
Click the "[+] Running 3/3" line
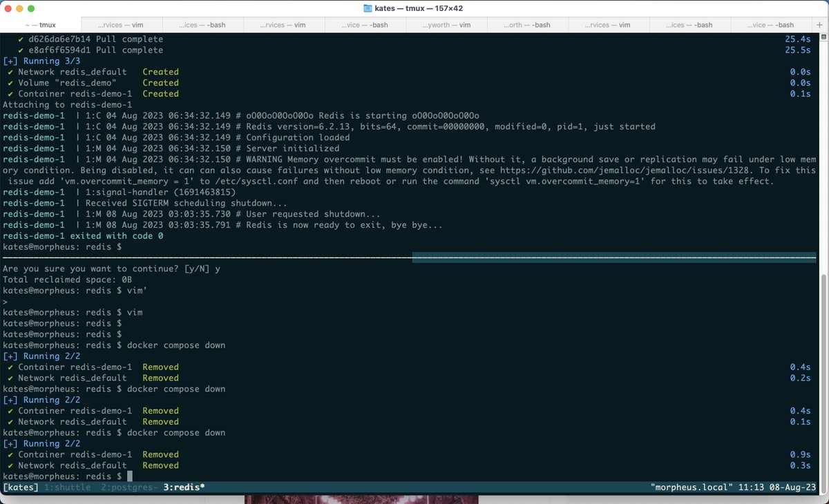[41, 61]
